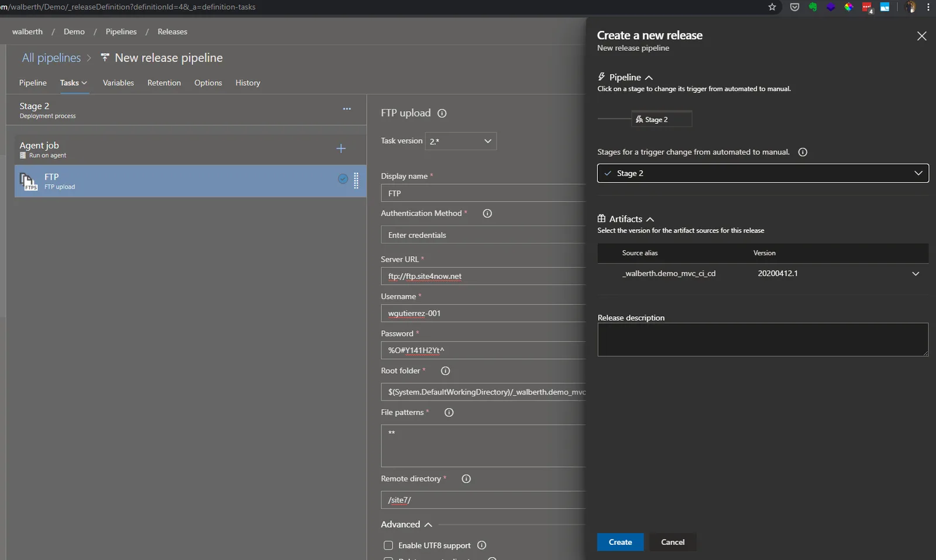Show info for trigger change stages
The width and height of the screenshot is (936, 560).
tap(803, 152)
